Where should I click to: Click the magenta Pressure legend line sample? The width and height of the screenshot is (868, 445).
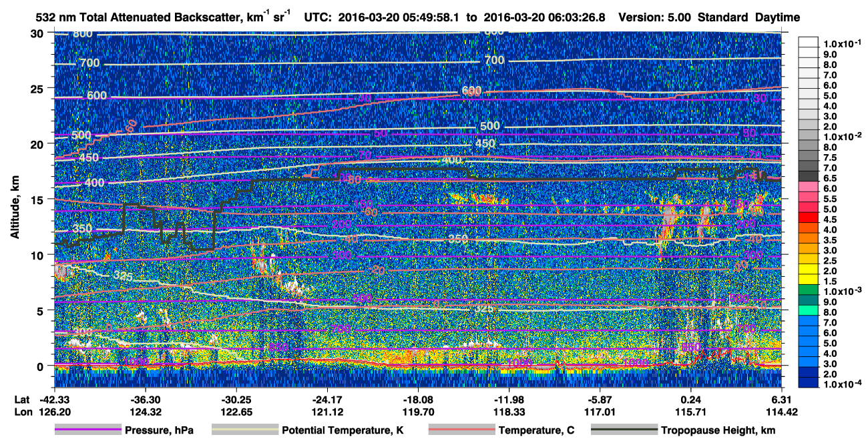click(x=88, y=430)
